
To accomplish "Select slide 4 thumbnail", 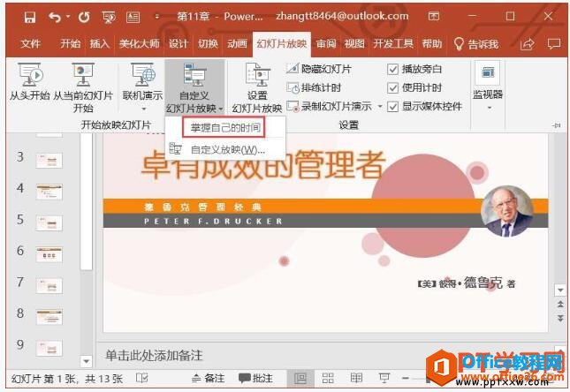I will 49,192.
